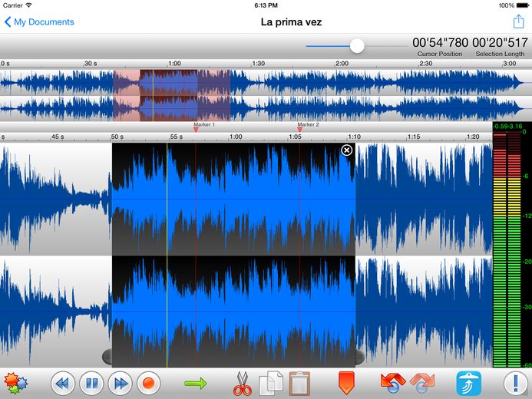Cut selection with the scissors icon
The image size is (532, 399).
point(243,384)
